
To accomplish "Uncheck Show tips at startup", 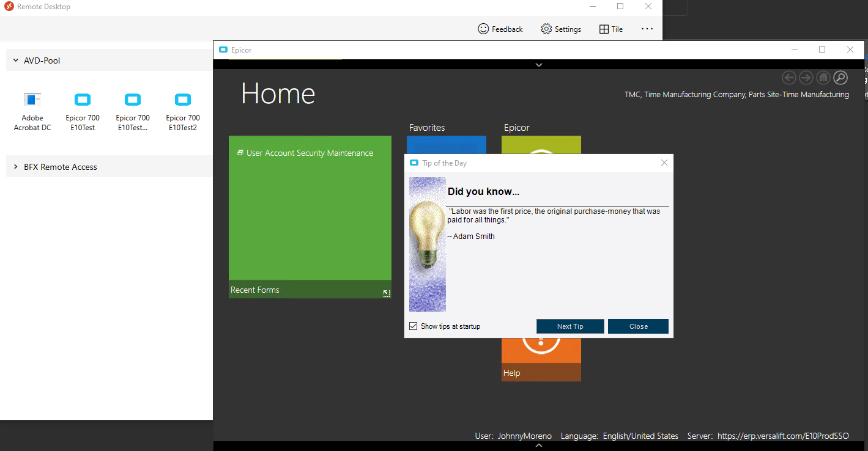I will point(414,326).
